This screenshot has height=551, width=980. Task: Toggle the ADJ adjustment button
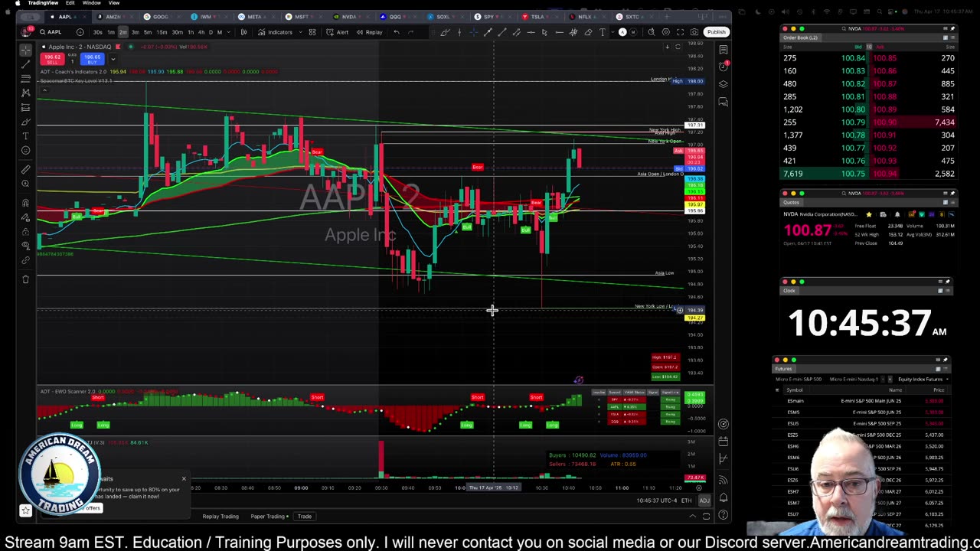click(704, 500)
